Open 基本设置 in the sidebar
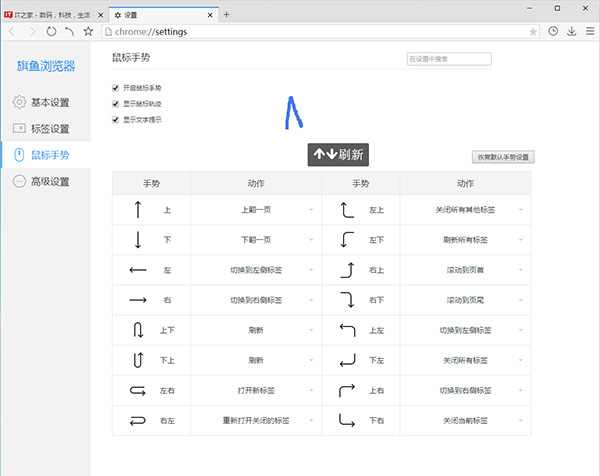The width and height of the screenshot is (600, 476). click(46, 102)
